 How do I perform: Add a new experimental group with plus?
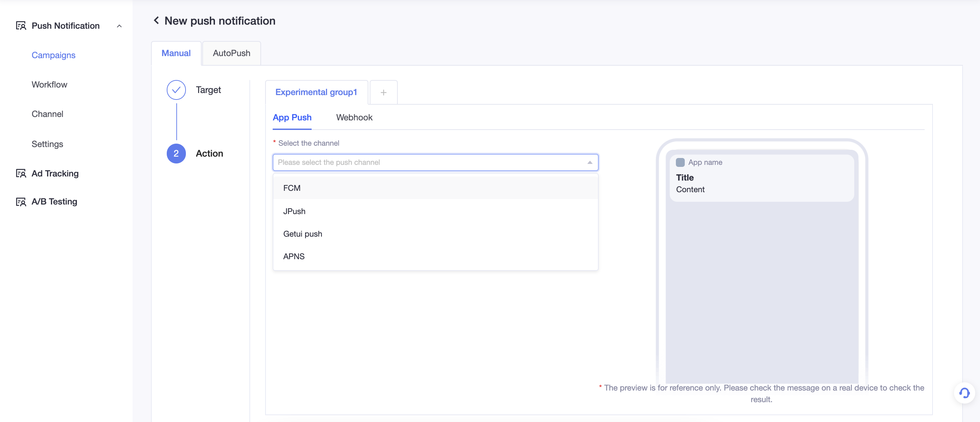[383, 92]
